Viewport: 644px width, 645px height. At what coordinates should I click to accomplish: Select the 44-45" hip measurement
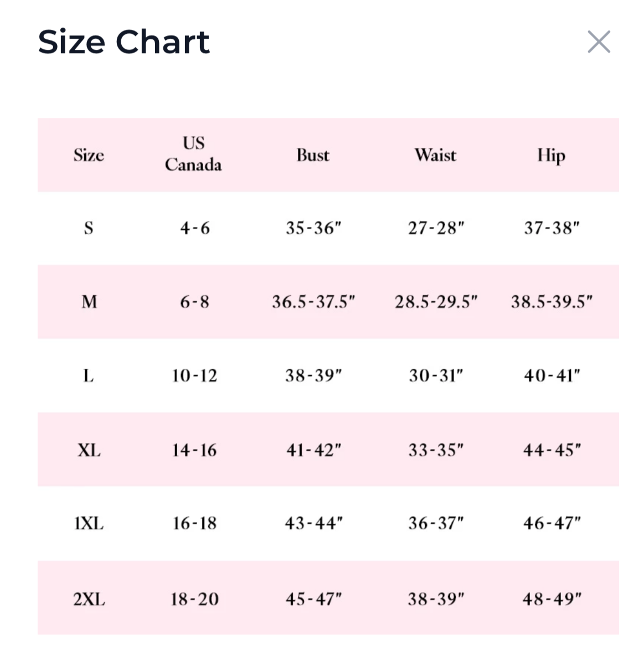552,450
